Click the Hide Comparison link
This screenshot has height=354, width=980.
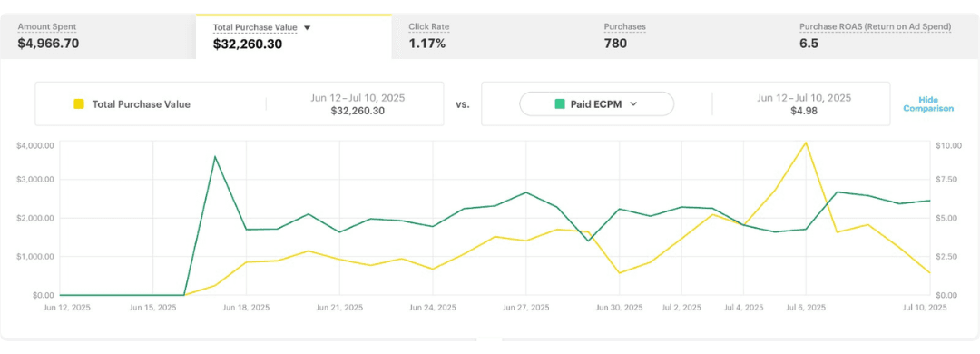928,103
